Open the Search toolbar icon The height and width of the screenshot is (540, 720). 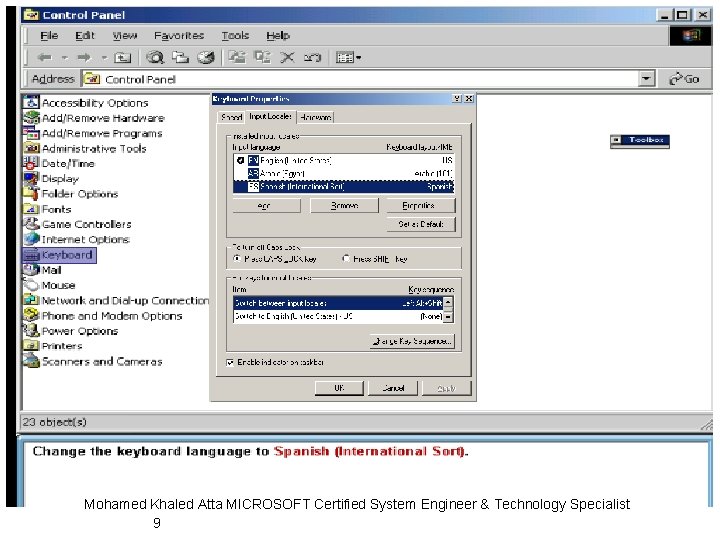pyautogui.click(x=155, y=57)
